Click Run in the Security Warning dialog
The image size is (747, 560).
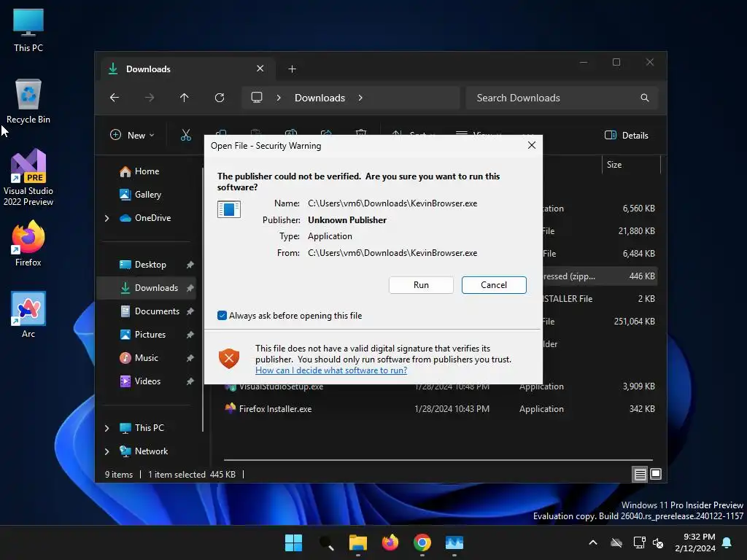pyautogui.click(x=421, y=285)
